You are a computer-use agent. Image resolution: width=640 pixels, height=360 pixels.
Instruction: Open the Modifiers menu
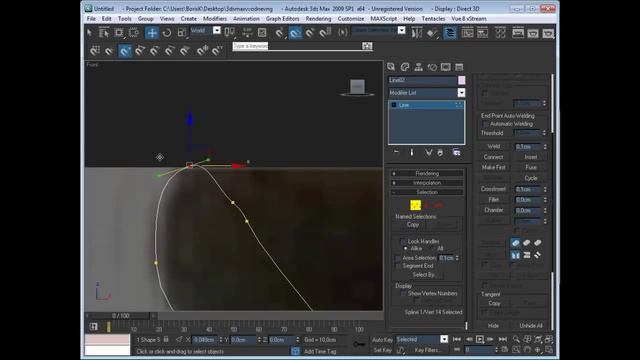point(215,19)
